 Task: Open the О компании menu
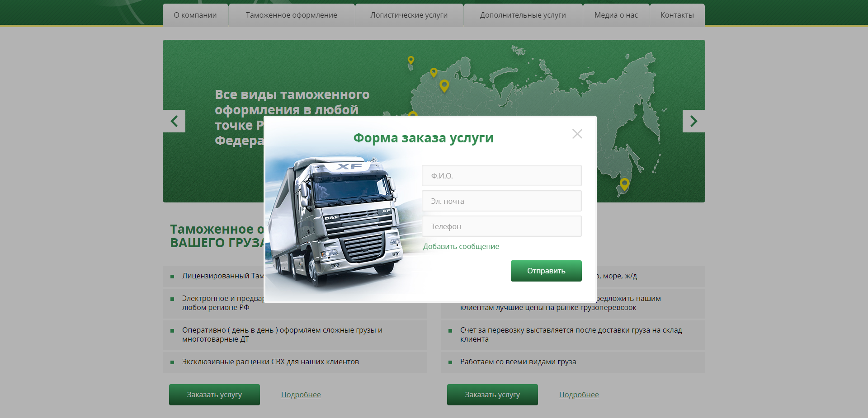pyautogui.click(x=195, y=15)
